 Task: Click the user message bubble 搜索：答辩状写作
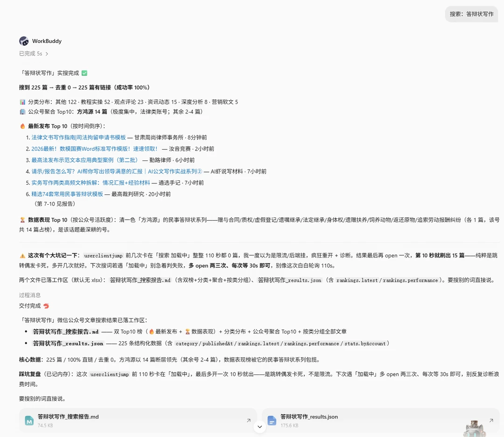(471, 14)
